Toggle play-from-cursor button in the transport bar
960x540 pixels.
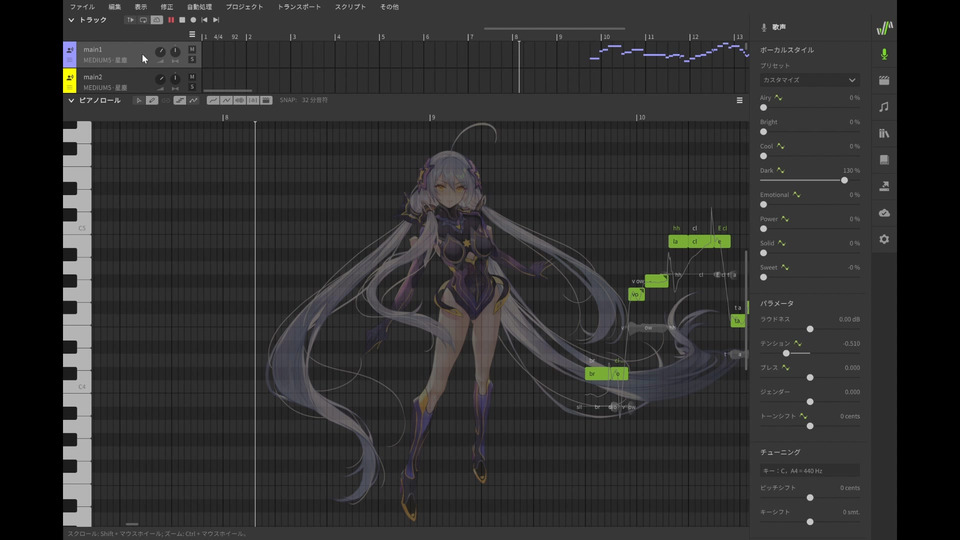130,20
